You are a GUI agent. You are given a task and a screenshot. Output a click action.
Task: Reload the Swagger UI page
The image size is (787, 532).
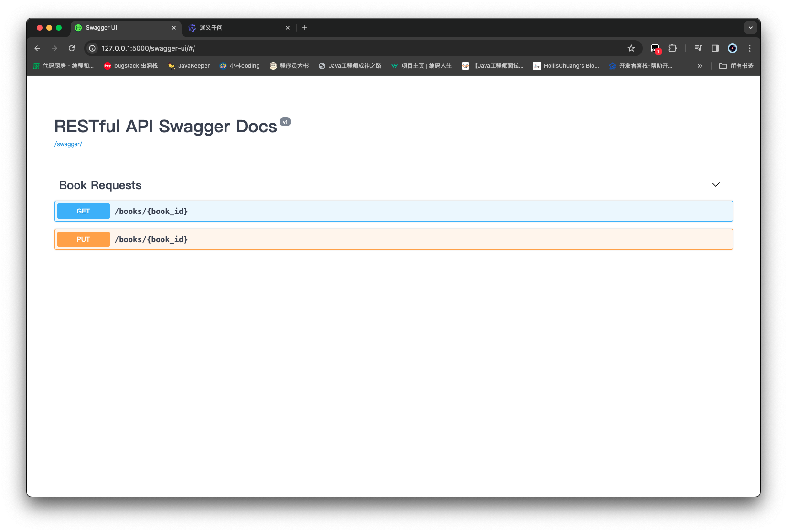(x=72, y=48)
